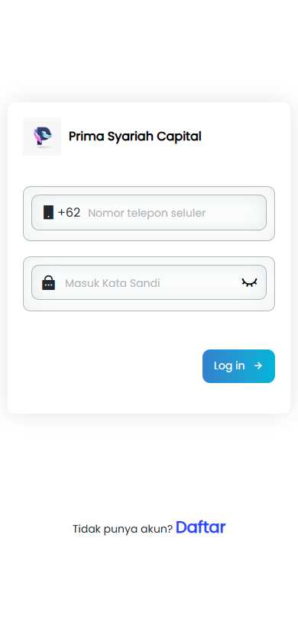The width and height of the screenshot is (298, 644).
Task: Click the outer frame around password field
Action: [149, 260]
